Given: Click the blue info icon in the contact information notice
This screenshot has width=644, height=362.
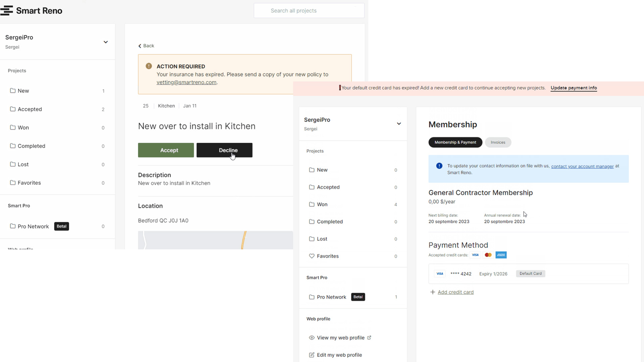Looking at the screenshot, I should tap(439, 166).
